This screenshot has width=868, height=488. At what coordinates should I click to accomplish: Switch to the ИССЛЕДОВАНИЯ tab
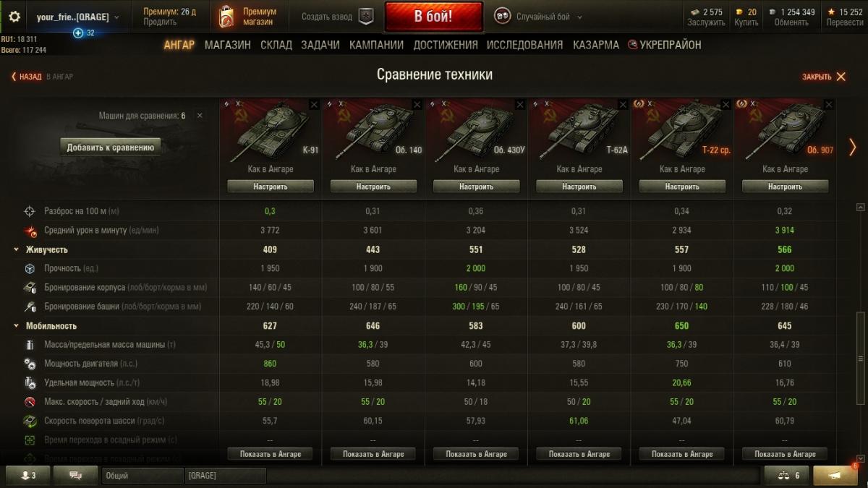click(x=524, y=45)
